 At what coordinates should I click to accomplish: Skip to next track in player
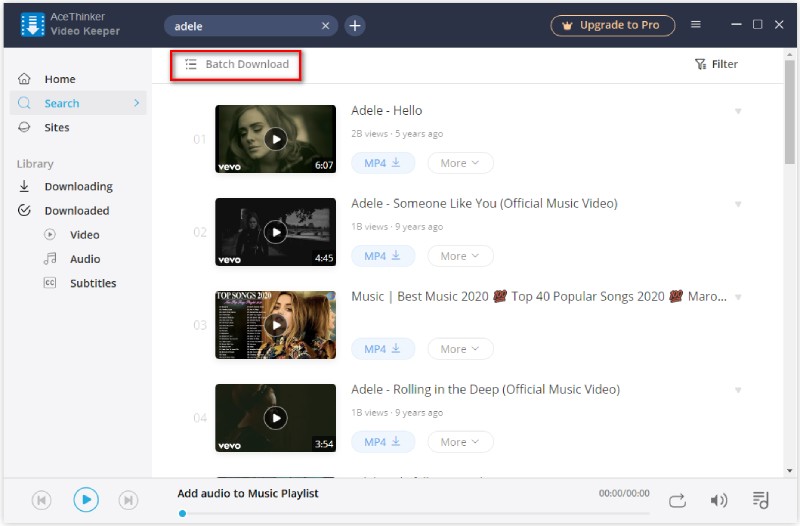click(x=128, y=500)
